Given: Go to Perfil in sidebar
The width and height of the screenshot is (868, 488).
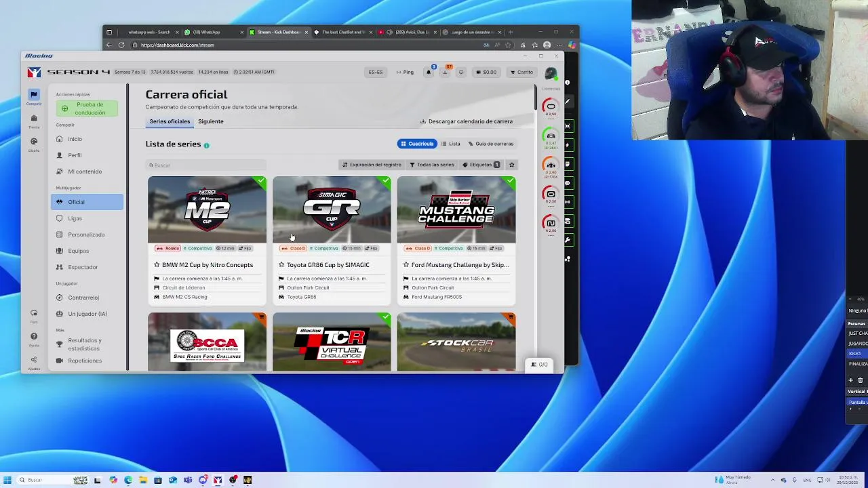Looking at the screenshot, I should pos(87,155).
